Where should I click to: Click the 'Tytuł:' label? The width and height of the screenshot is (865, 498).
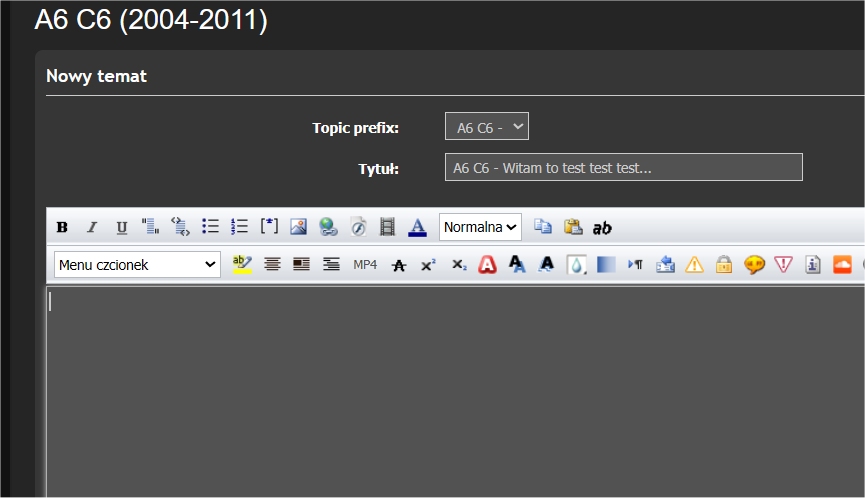(378, 169)
